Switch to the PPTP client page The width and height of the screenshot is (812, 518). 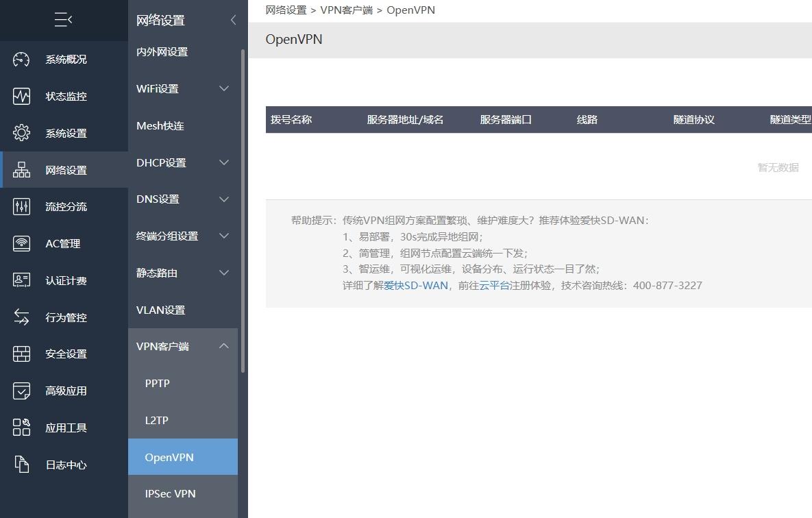coord(157,383)
